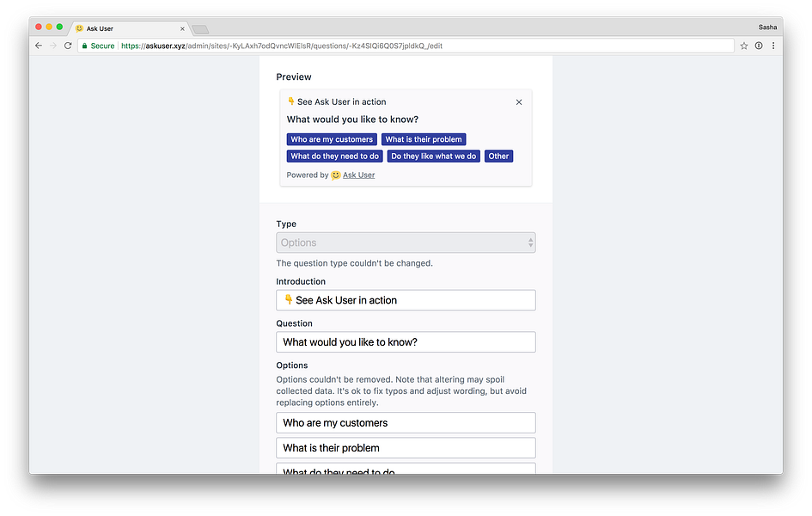Select 'What do they need to do' option

pyautogui.click(x=334, y=156)
